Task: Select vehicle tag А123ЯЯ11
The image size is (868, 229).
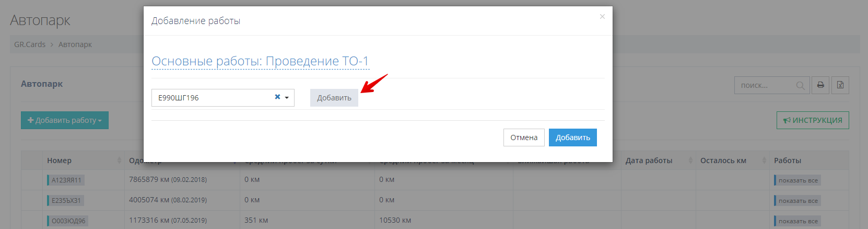Action: tap(66, 180)
